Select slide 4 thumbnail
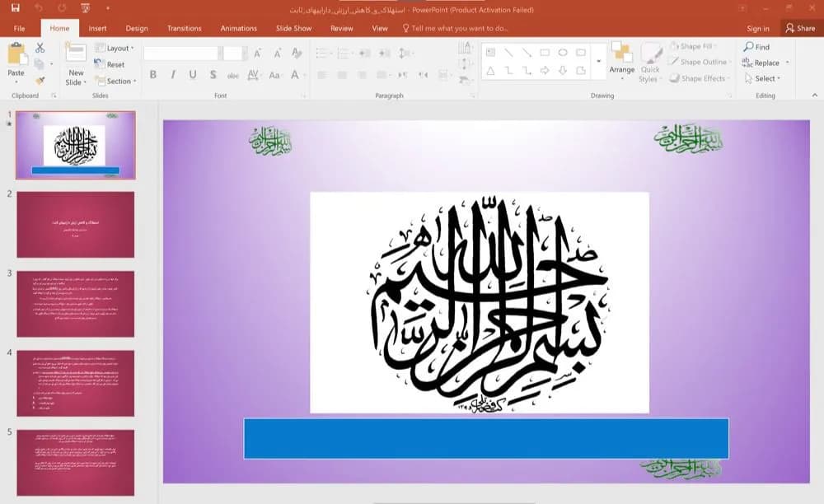The image size is (824, 504). 76,383
